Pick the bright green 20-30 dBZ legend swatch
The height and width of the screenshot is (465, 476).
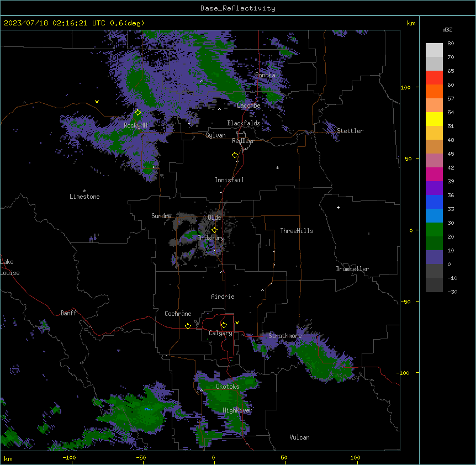click(x=434, y=230)
